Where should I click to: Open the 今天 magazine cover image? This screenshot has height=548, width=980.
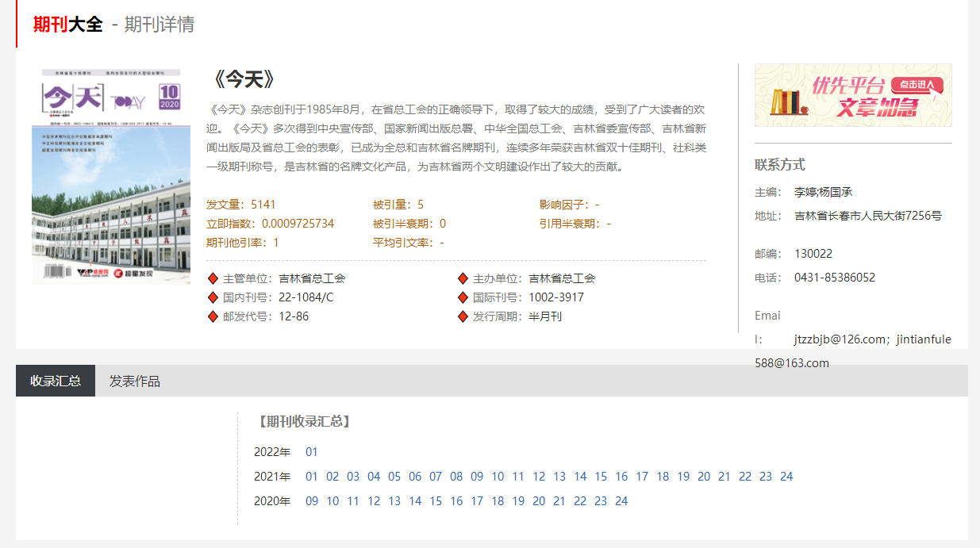pyautogui.click(x=111, y=176)
